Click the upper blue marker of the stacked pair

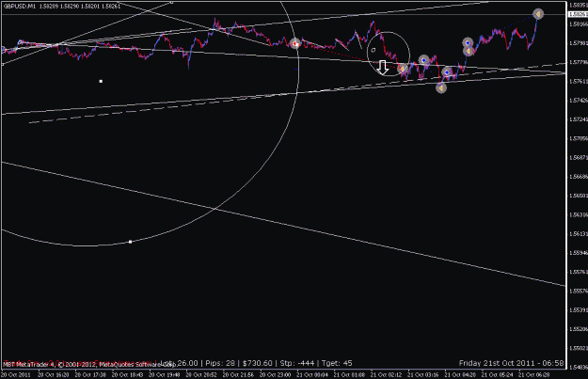point(468,42)
